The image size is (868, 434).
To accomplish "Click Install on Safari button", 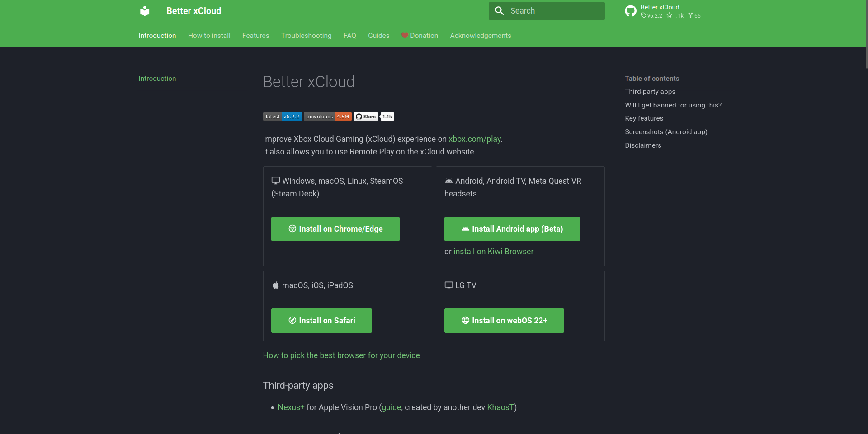I will click(x=321, y=321).
